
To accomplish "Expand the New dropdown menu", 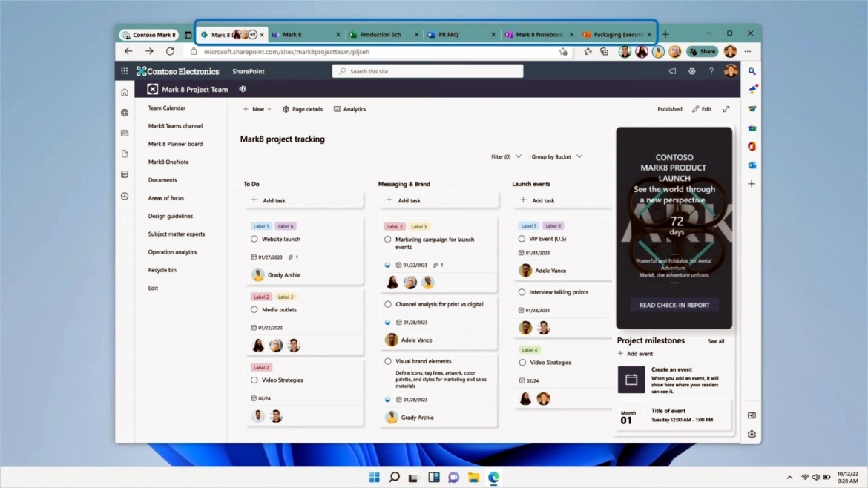I will pyautogui.click(x=257, y=109).
